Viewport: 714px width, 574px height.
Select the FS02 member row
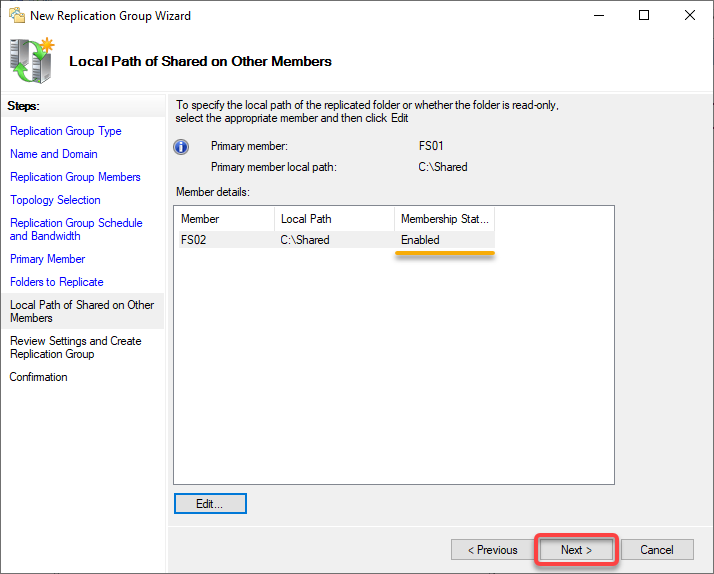click(x=337, y=240)
